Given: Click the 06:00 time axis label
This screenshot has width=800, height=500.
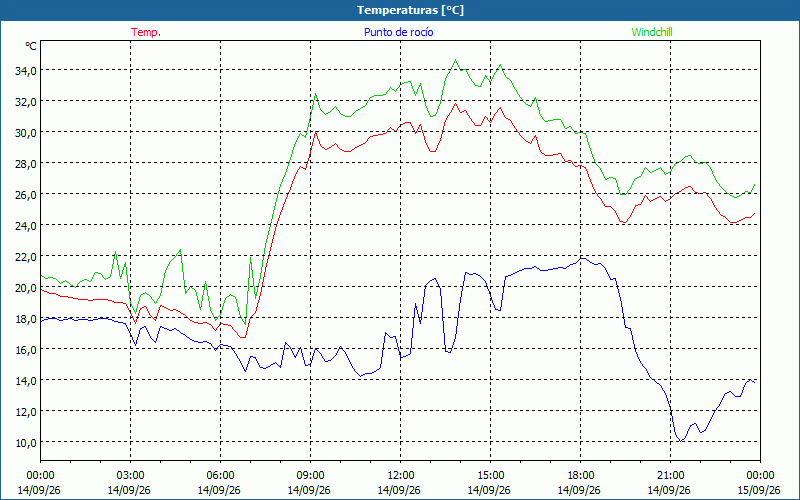Looking at the screenshot, I should point(220,476).
